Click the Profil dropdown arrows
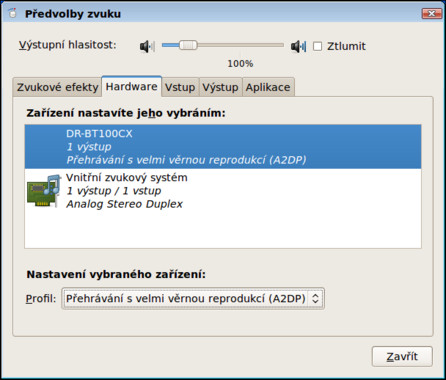Viewport: 446px width, 380px height. coord(315,298)
